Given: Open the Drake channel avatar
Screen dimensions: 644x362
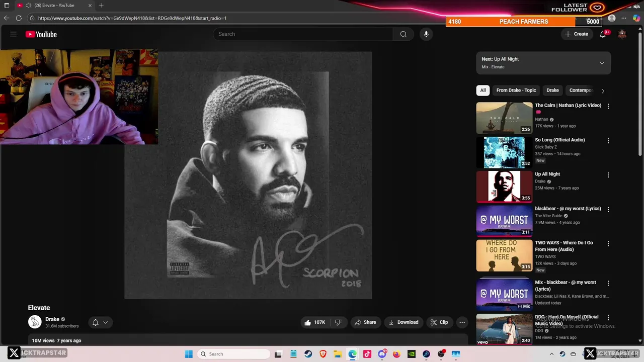Looking at the screenshot, I should point(35,322).
